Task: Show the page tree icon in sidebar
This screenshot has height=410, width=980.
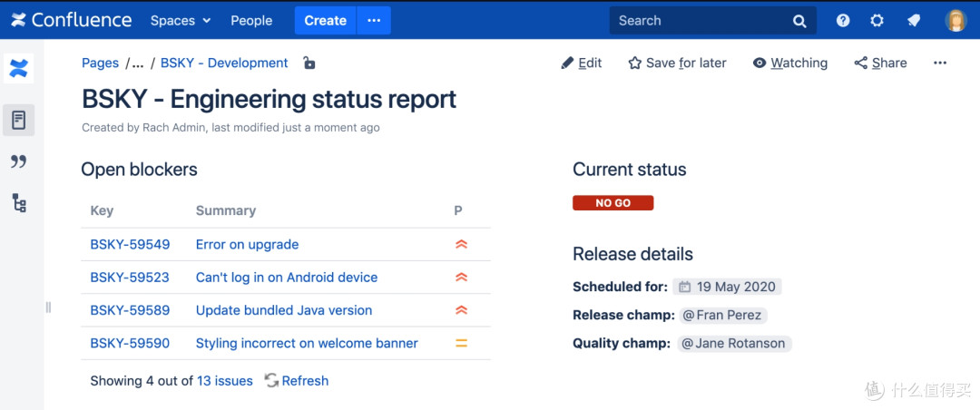Action: 19,202
